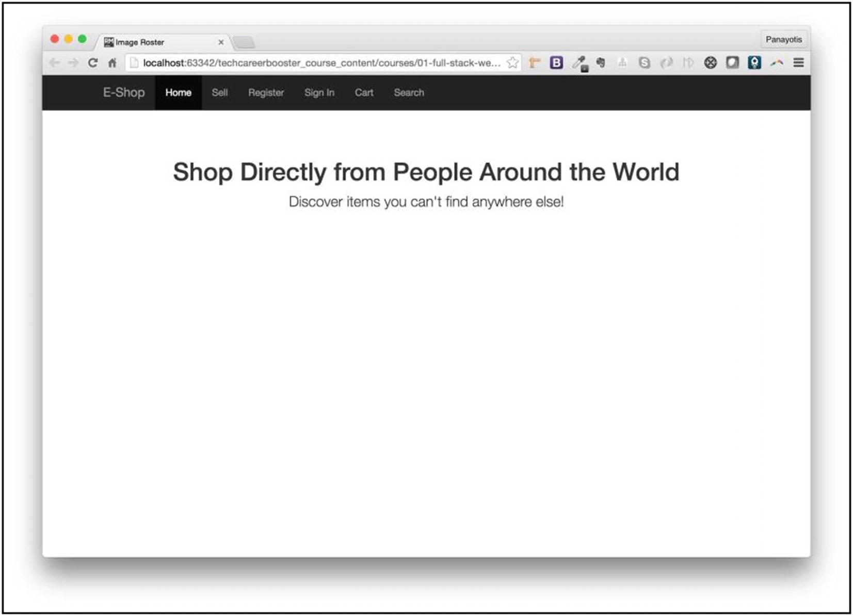Open the Sell navigation link

219,93
